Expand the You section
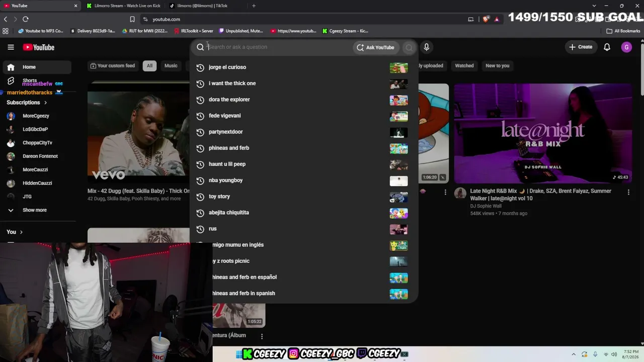This screenshot has height=362, width=644. pos(15,232)
